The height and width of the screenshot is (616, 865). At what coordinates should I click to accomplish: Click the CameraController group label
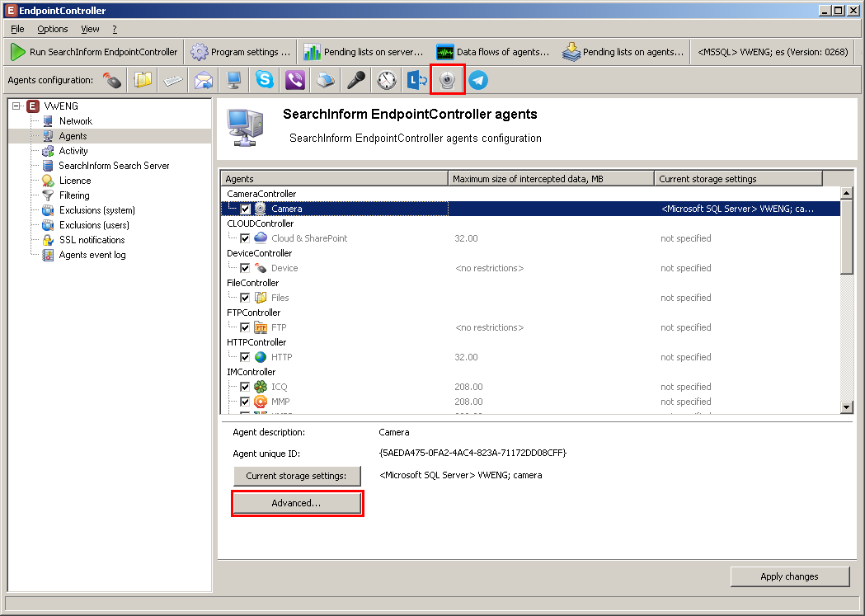point(261,194)
